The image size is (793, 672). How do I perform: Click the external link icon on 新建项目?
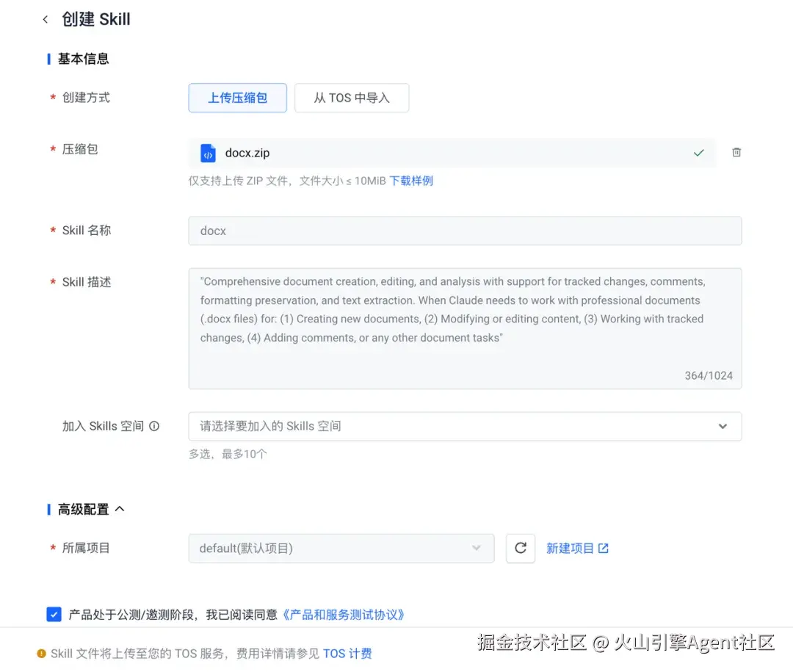click(x=602, y=548)
